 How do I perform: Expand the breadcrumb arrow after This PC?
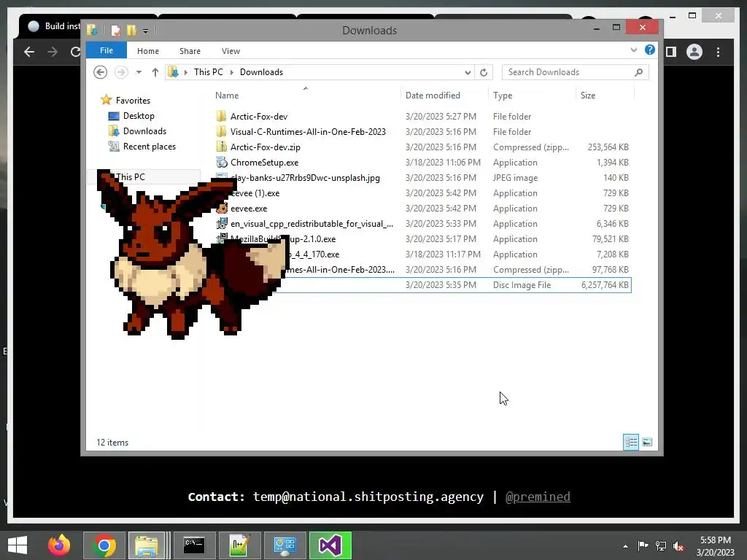(x=231, y=72)
